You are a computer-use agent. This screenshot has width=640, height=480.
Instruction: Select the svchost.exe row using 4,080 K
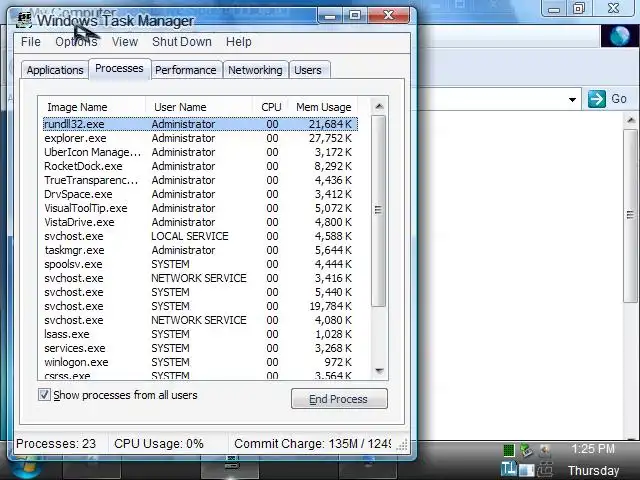click(x=200, y=320)
